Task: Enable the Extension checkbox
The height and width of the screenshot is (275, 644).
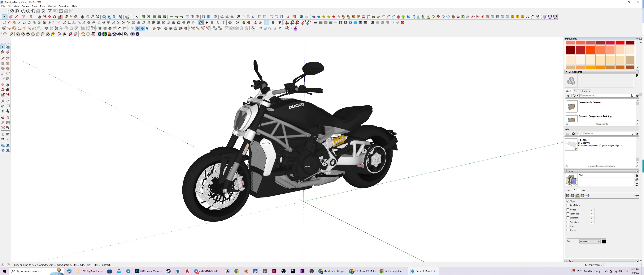Action: [568, 218]
